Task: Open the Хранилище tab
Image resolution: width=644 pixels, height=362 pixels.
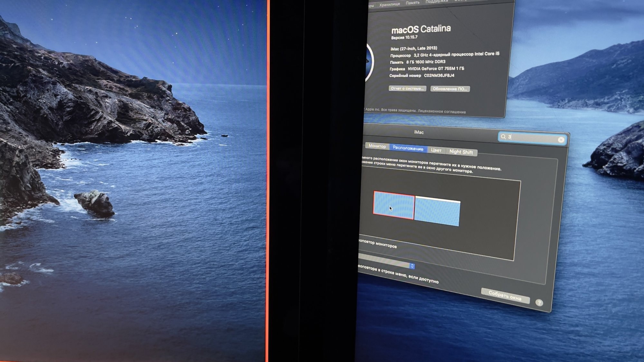Action: 389,4
